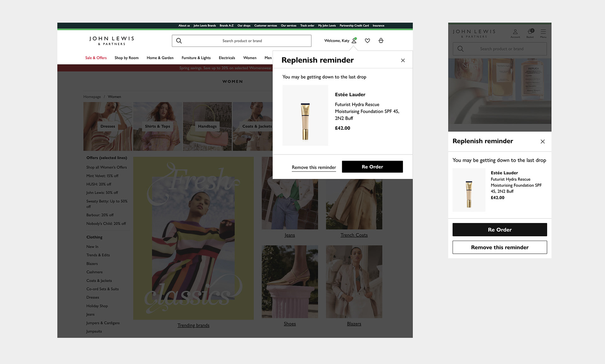The image size is (605, 364).
Task: Click Trends & Edits sidebar link
Action: coord(98,255)
